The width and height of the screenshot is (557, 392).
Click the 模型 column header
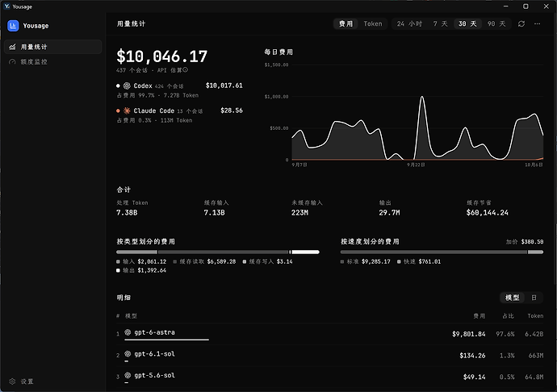click(x=131, y=315)
